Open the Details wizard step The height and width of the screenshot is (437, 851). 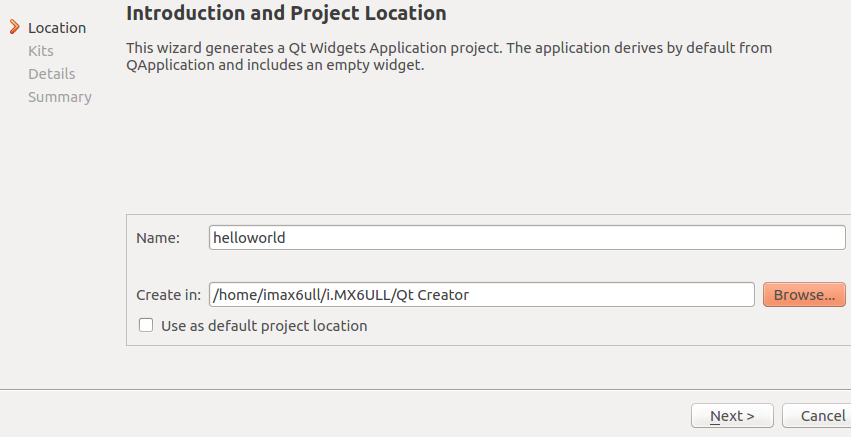pos(52,74)
